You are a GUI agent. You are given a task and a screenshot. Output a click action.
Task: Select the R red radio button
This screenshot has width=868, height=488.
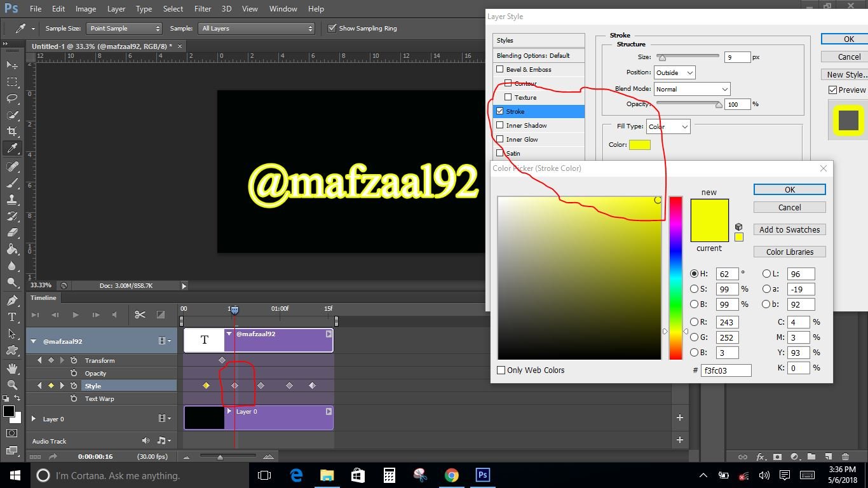695,322
